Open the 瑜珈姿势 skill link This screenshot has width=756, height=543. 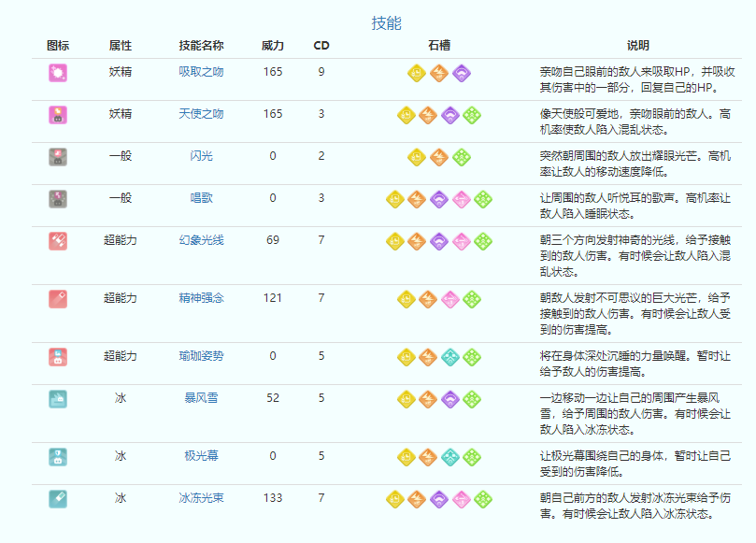[201, 356]
